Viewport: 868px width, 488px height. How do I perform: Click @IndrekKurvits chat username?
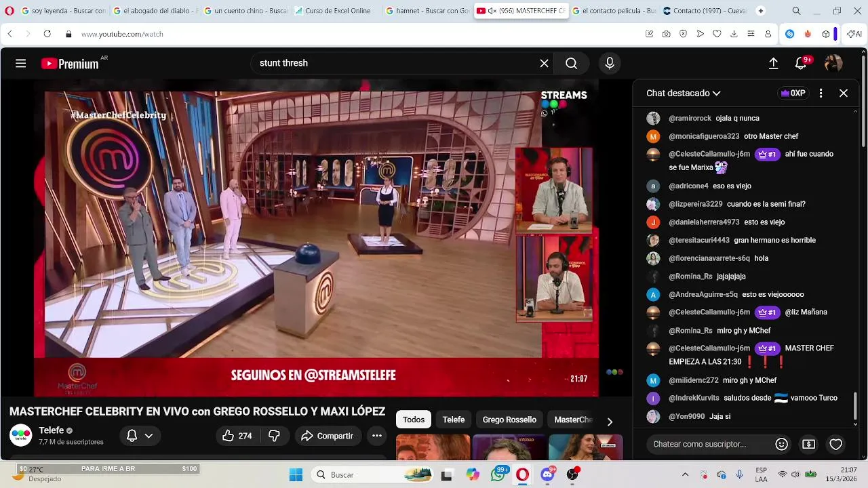[x=694, y=398]
